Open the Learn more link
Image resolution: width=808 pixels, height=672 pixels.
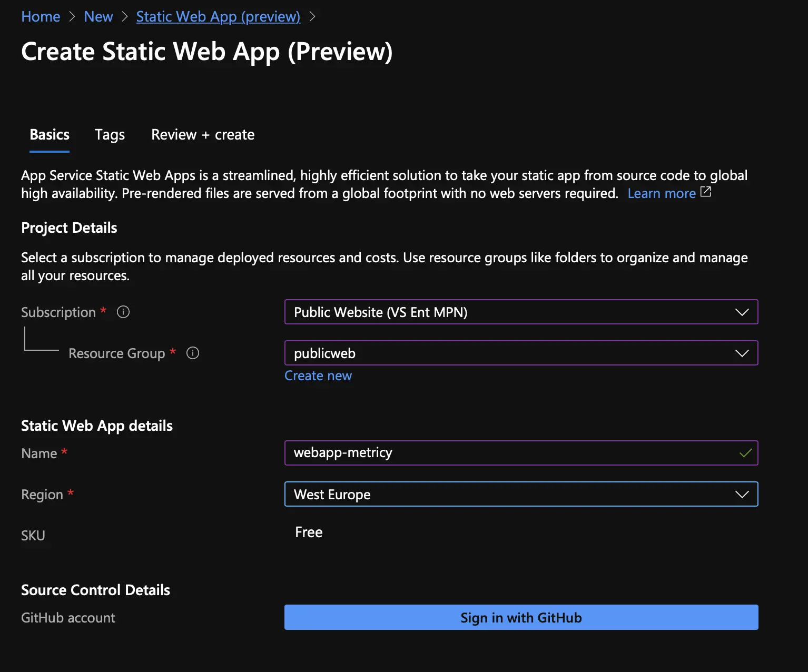click(662, 193)
